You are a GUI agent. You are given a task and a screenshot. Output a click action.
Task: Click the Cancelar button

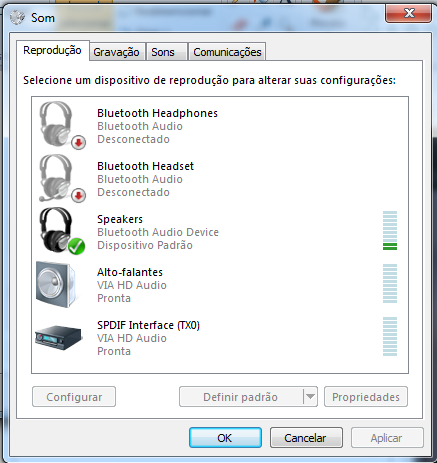click(x=306, y=438)
